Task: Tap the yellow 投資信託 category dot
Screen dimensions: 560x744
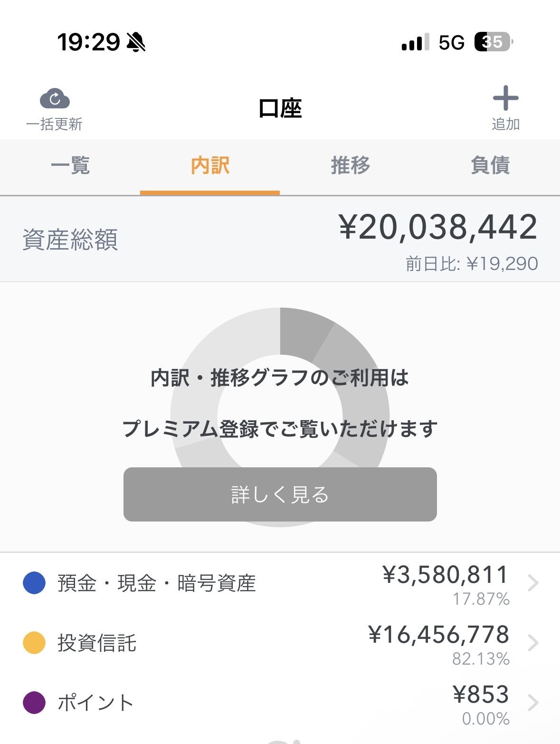Action: coord(34,643)
